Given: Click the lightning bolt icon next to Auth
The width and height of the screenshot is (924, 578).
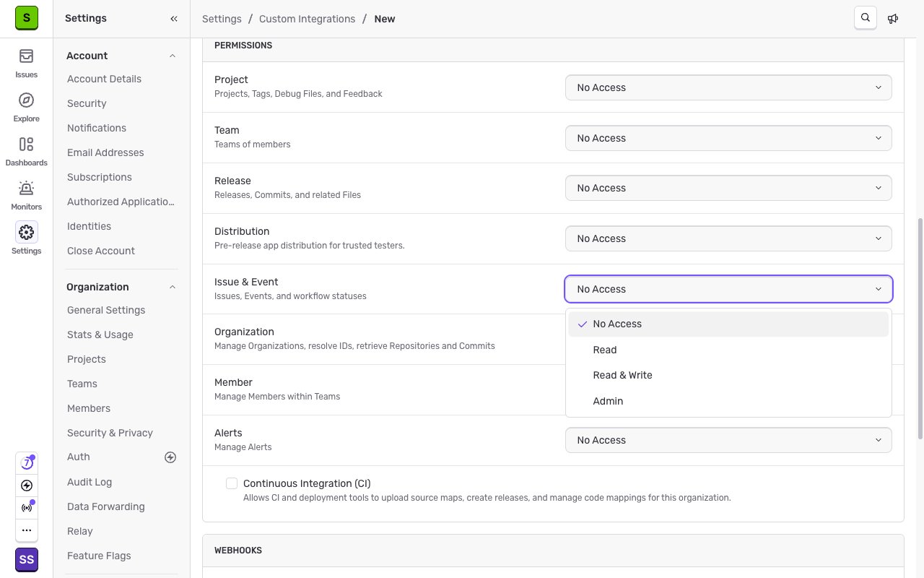Looking at the screenshot, I should click(170, 457).
